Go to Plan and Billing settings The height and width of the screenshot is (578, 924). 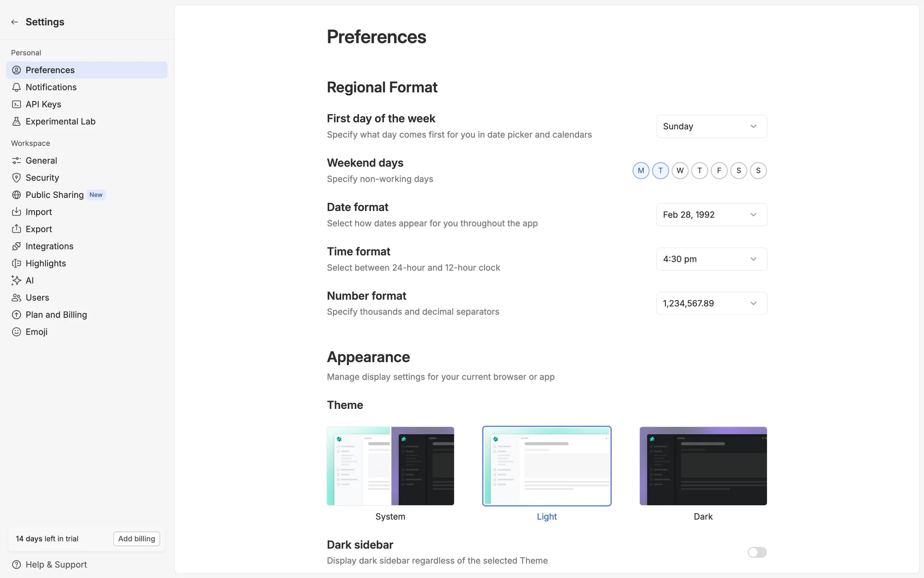[56, 315]
